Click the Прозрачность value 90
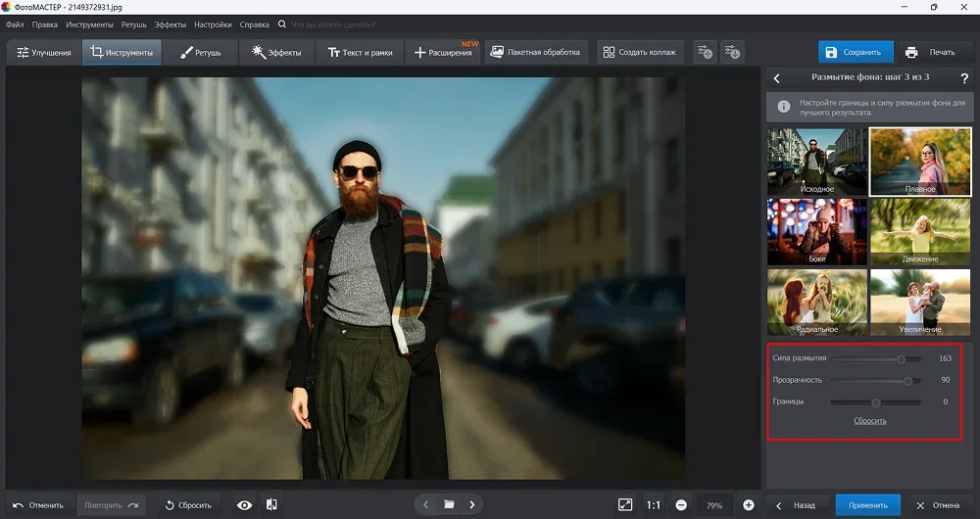The width and height of the screenshot is (980, 519). pos(945,380)
